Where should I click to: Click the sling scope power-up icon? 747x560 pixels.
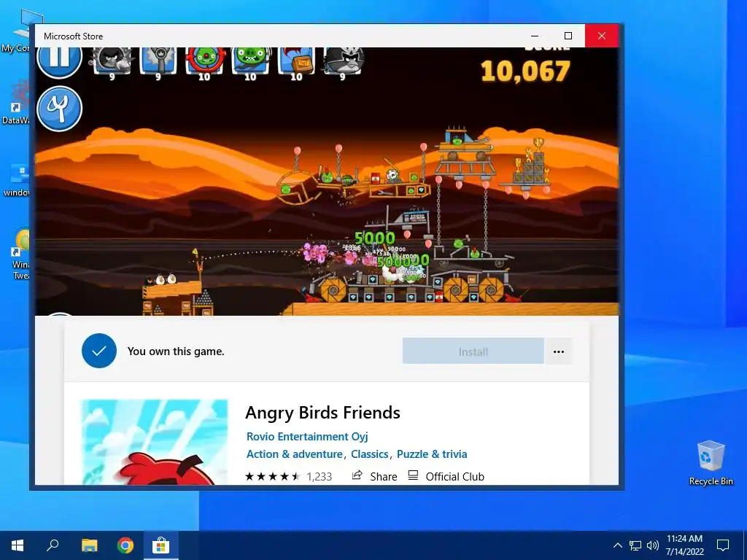[158, 62]
